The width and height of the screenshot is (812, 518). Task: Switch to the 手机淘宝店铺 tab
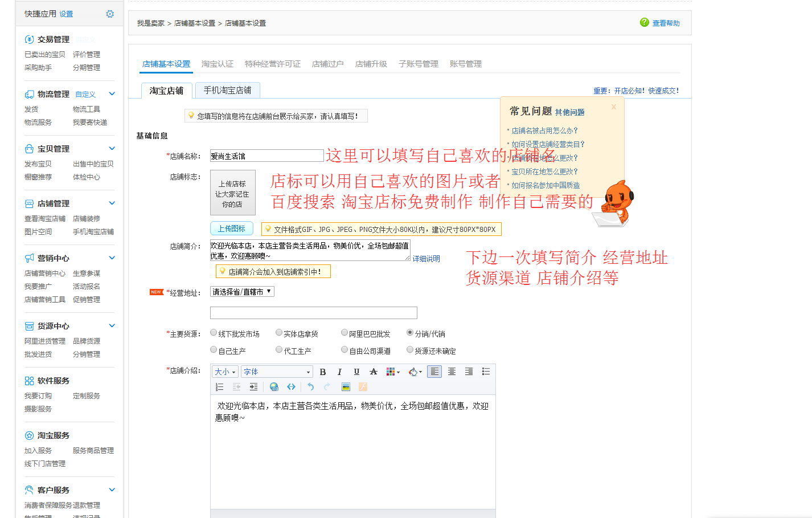pos(228,90)
